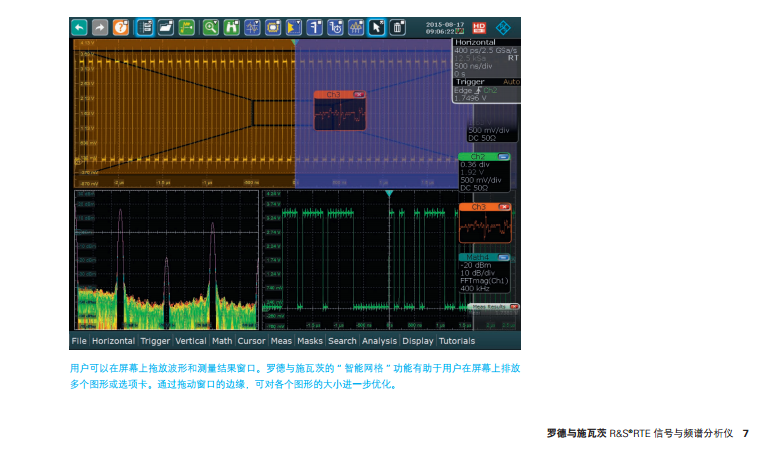Open the Trigger menu
783x459 pixels.
click(x=155, y=341)
